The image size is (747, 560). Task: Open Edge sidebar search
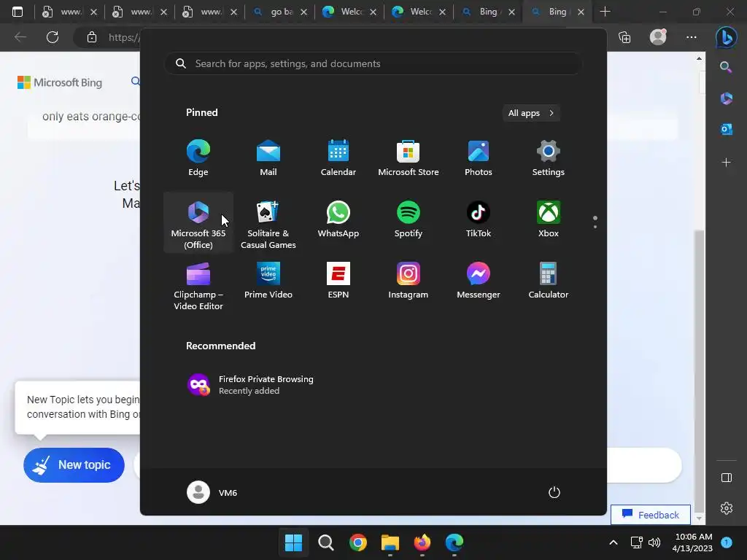726,67
